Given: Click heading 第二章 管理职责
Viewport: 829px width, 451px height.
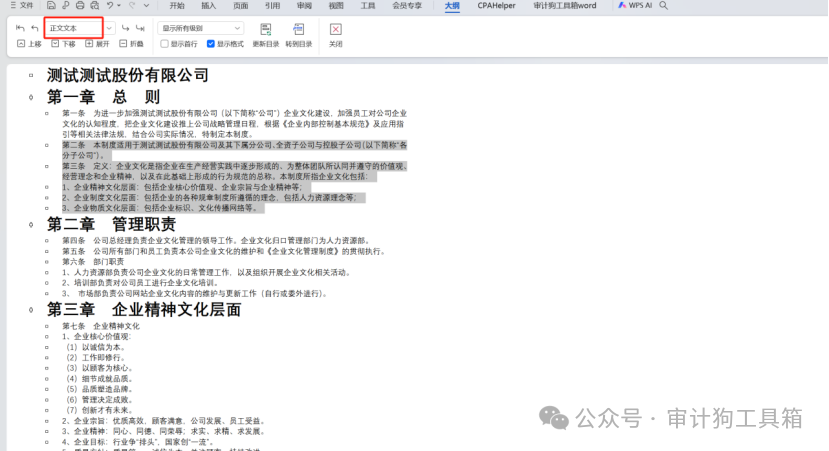Looking at the screenshot, I should 111,224.
